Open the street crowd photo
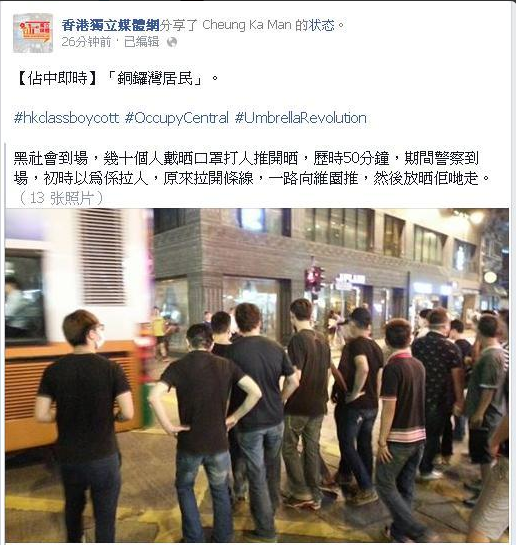The image size is (516, 547). tap(257, 375)
